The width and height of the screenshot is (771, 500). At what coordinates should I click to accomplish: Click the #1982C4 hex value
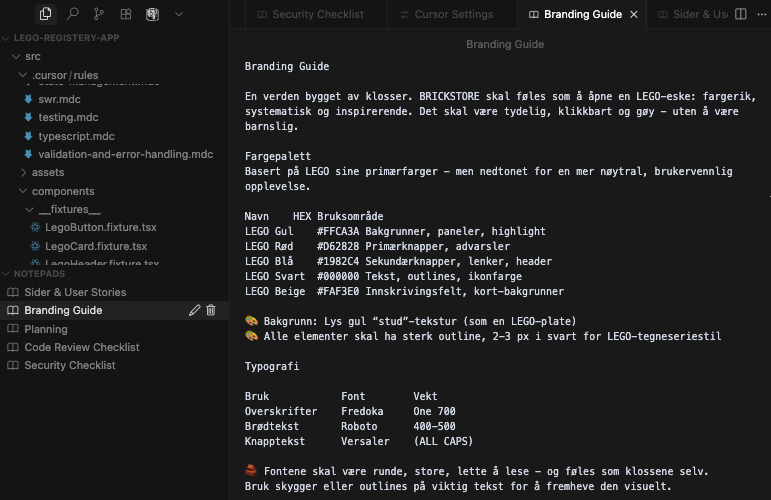click(338, 262)
